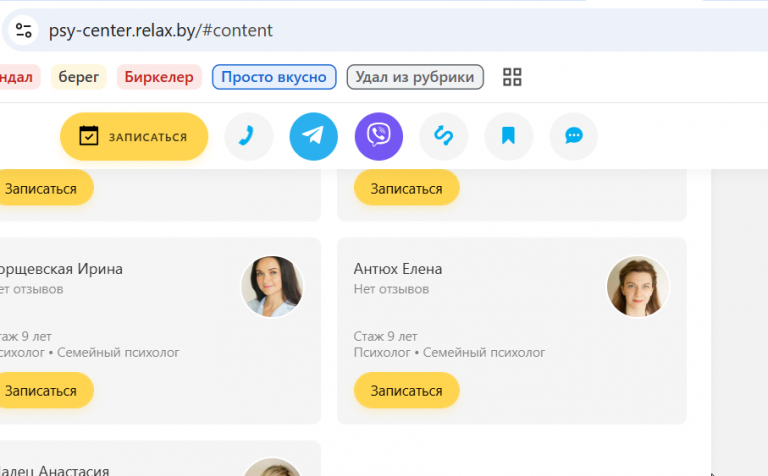The image size is (768, 476).
Task: Open the берег bookmark
Action: 79,77
